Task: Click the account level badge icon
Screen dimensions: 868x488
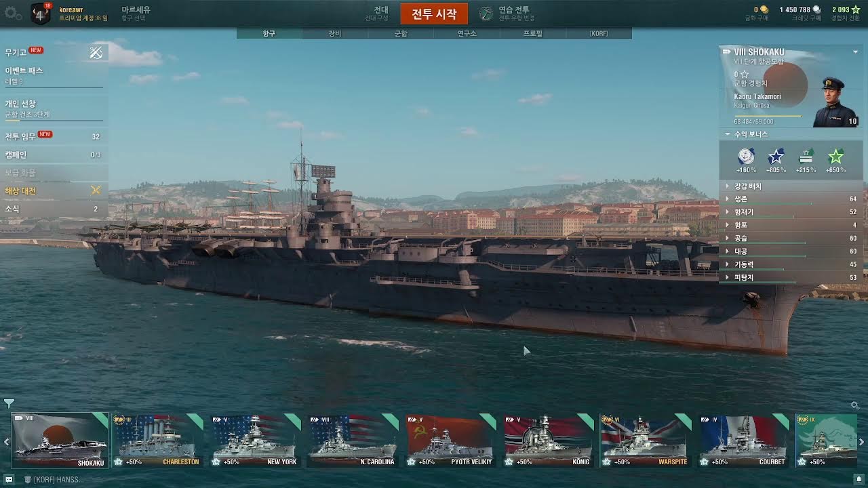Action: click(41, 14)
